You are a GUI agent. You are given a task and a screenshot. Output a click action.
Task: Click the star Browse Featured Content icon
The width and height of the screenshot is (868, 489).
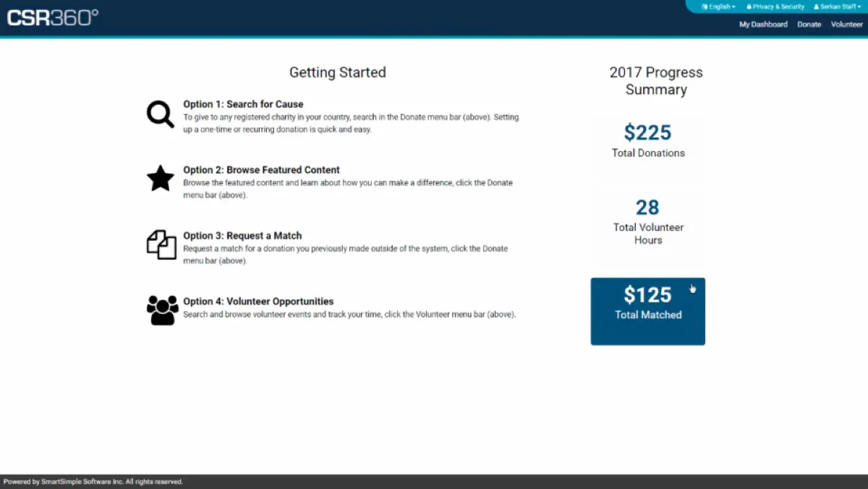pos(161,178)
